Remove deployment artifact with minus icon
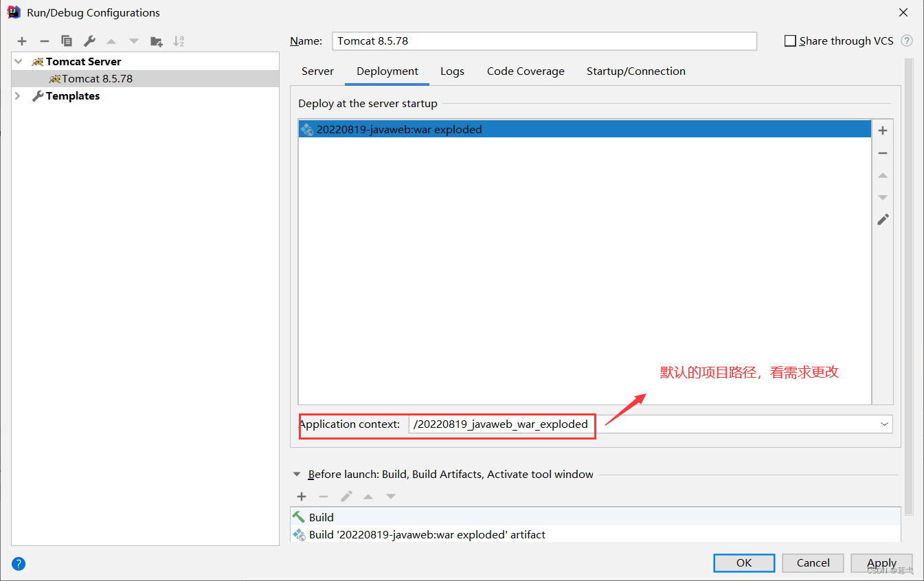 [x=883, y=153]
